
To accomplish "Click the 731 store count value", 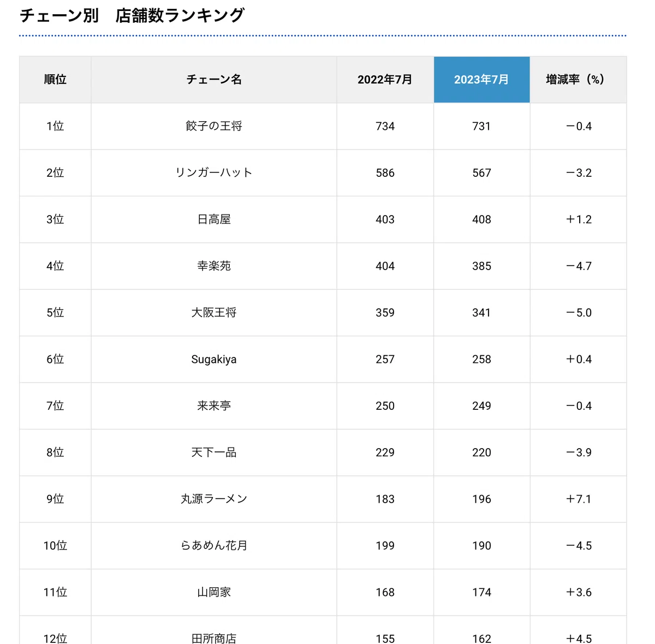I will [481, 126].
